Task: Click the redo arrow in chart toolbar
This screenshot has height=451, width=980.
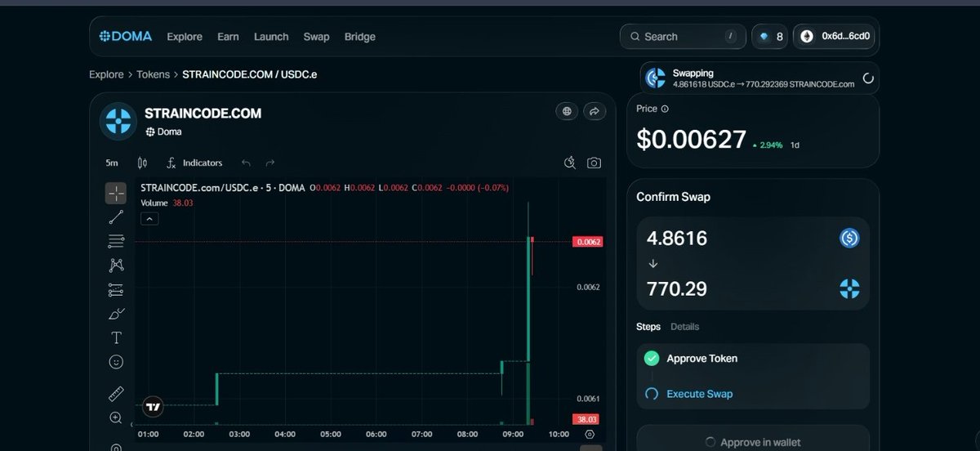Action: 270,163
